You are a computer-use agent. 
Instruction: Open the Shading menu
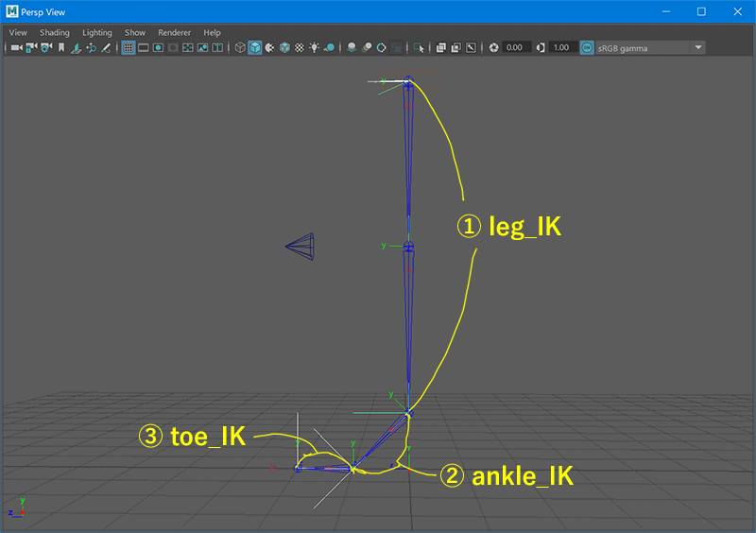(x=55, y=33)
